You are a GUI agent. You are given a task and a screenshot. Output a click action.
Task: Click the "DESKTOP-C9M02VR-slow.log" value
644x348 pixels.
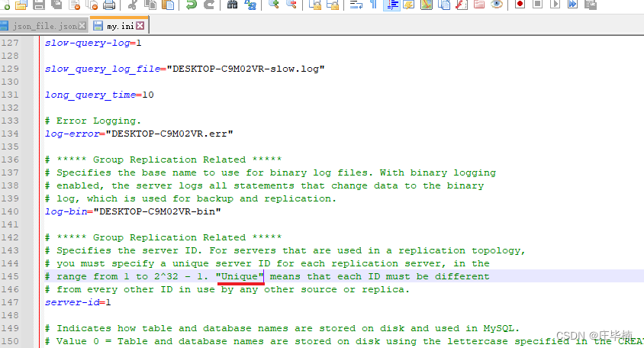tap(246, 69)
